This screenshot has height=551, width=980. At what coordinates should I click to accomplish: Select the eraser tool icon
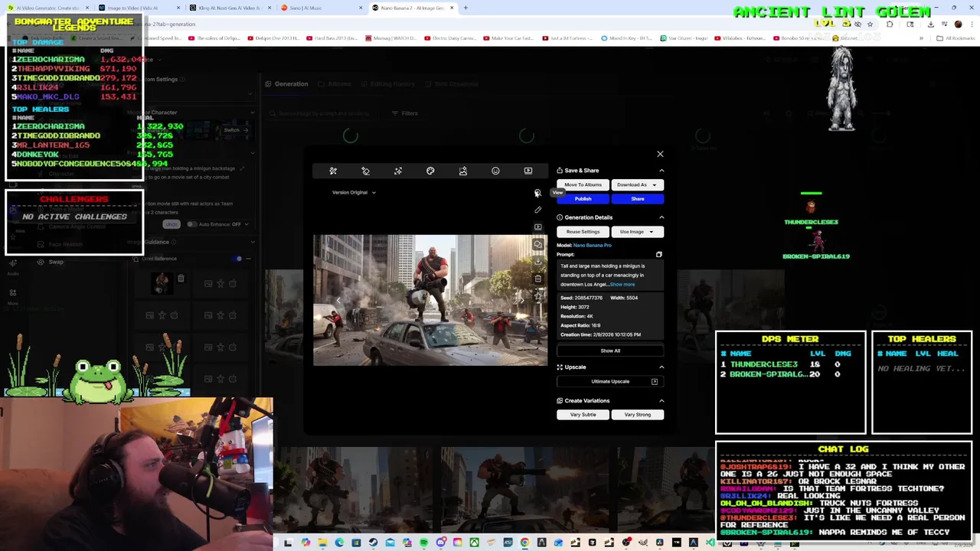coord(365,171)
